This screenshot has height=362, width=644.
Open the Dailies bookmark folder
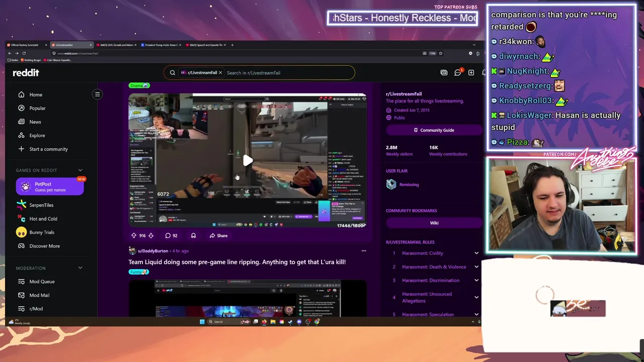(13, 60)
